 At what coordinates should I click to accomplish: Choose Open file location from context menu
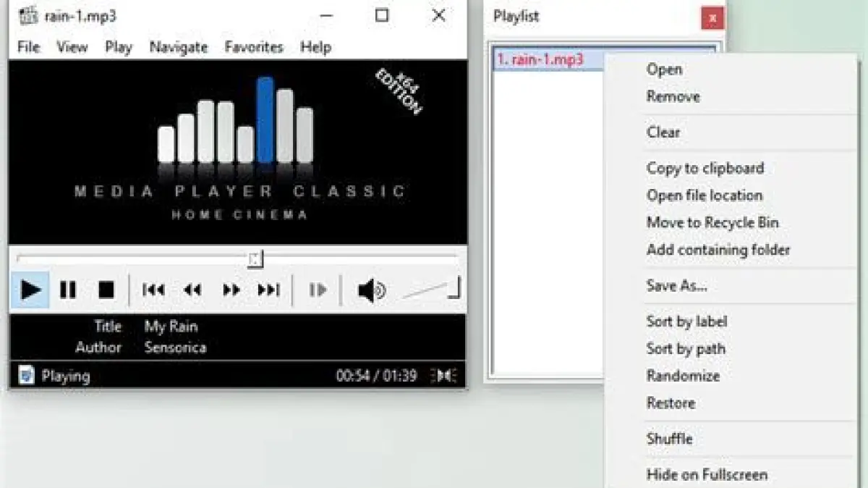[x=704, y=195]
